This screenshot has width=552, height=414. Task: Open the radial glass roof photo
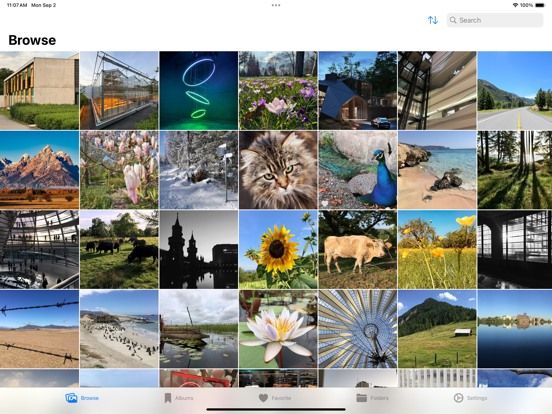coord(358,329)
